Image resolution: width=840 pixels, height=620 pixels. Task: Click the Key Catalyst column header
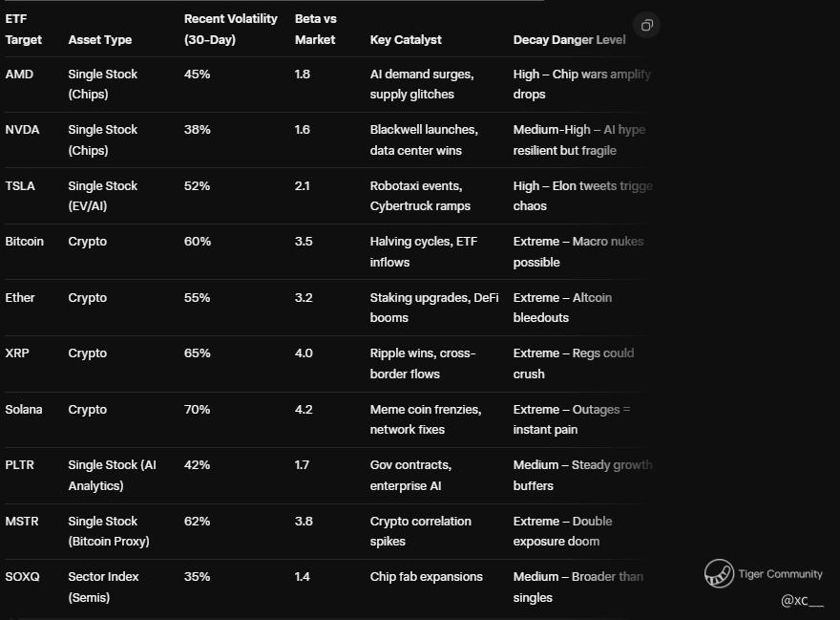406,40
